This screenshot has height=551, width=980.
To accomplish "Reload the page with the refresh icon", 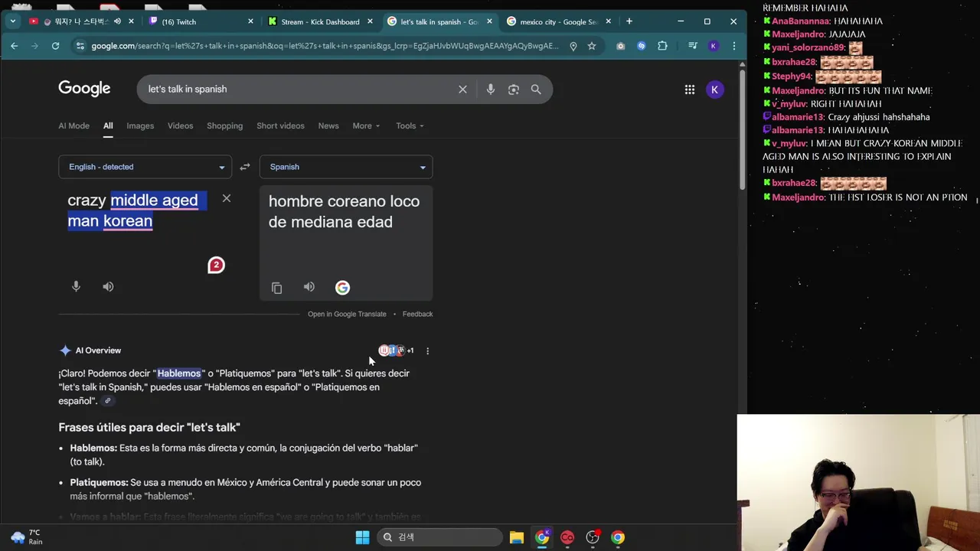I will pos(55,46).
